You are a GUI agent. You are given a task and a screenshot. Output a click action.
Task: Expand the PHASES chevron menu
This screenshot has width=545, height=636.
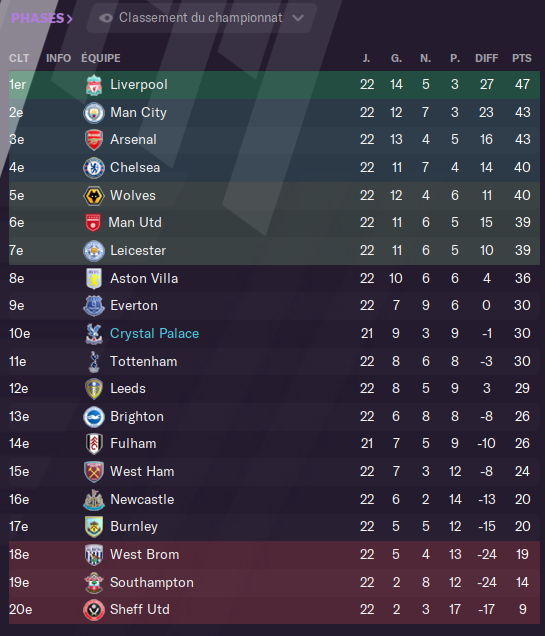41,18
